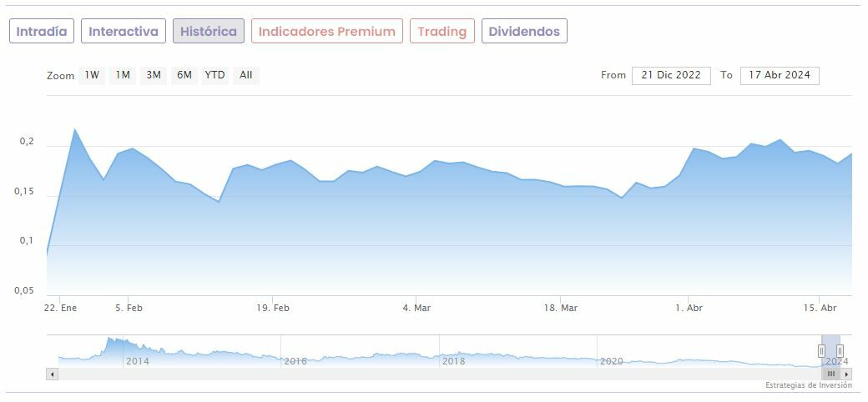Select the Histórica tab
Image resolution: width=868 pixels, height=402 pixels.
tap(209, 32)
